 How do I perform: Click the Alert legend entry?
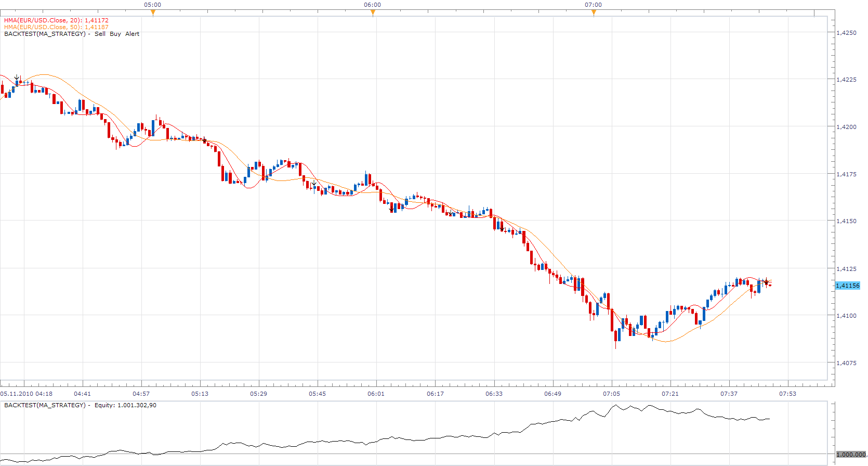coord(132,34)
